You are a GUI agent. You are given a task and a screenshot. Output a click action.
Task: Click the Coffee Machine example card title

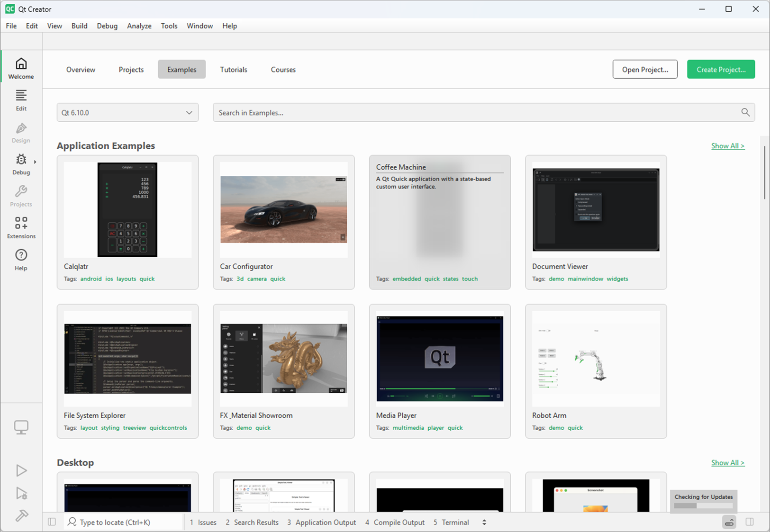[401, 167]
